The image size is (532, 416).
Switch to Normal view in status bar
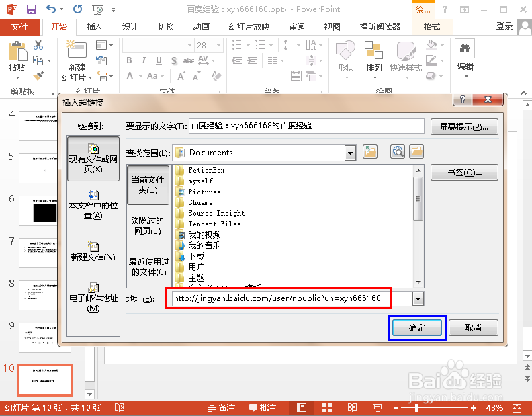click(302, 407)
